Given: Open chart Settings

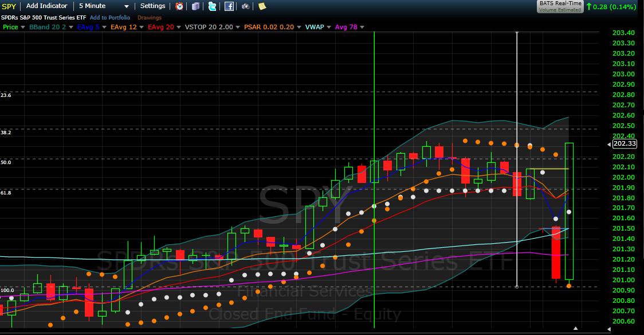Looking at the screenshot, I should (152, 6).
